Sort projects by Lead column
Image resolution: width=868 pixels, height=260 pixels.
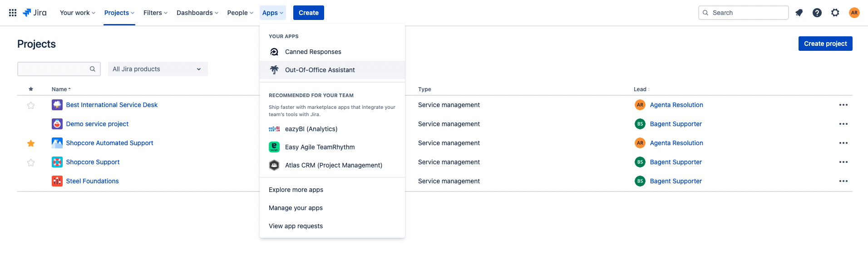click(x=641, y=89)
